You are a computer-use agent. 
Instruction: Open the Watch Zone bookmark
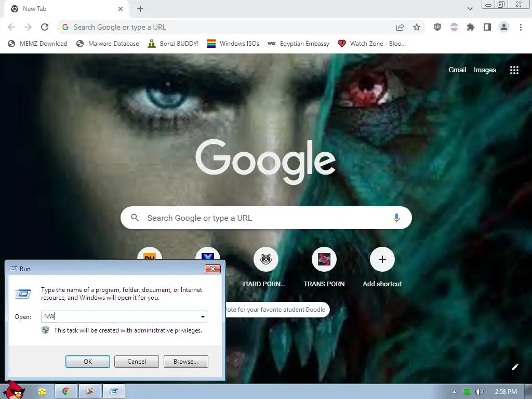pyautogui.click(x=372, y=44)
